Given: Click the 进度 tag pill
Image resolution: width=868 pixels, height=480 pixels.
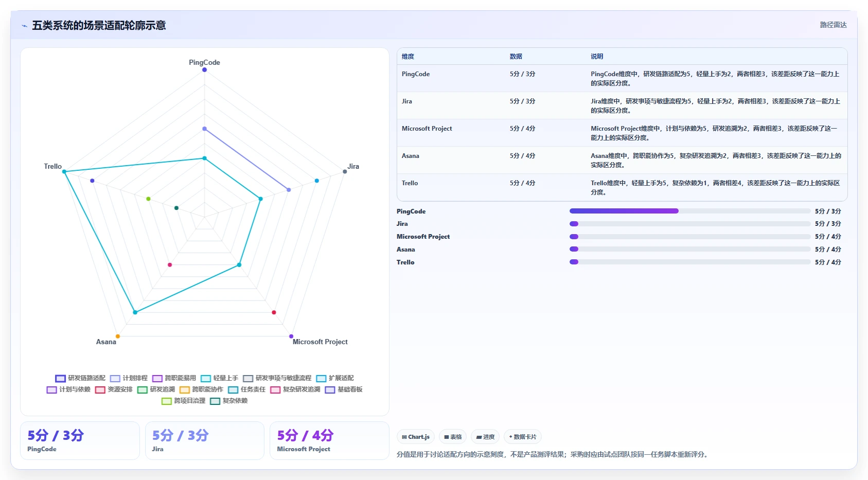Looking at the screenshot, I should pos(485,437).
